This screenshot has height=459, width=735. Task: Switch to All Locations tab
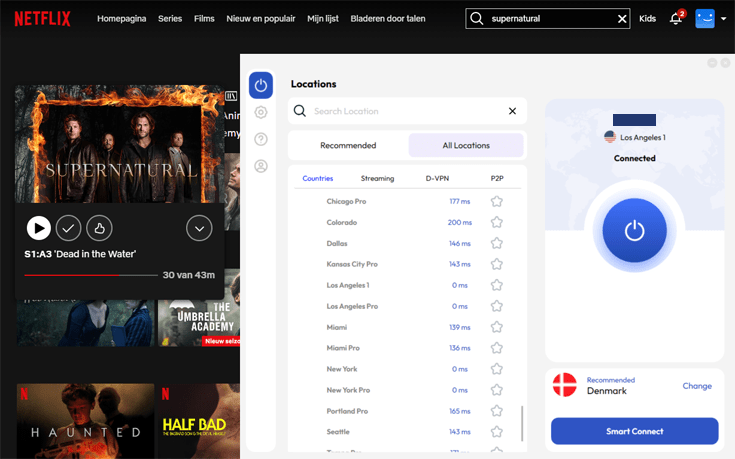(x=466, y=145)
